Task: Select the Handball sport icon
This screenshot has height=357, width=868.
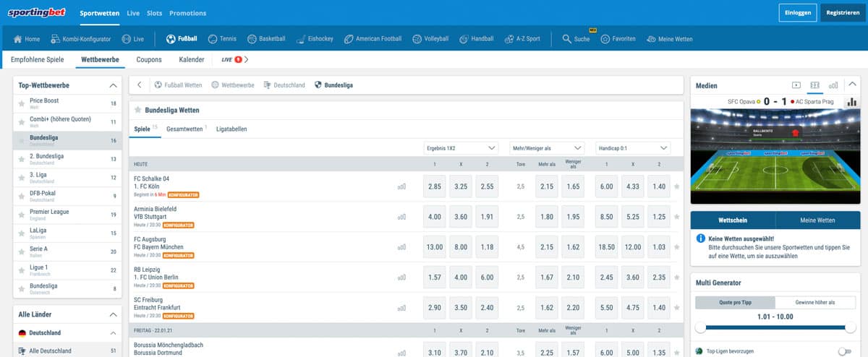Action: tap(477, 39)
